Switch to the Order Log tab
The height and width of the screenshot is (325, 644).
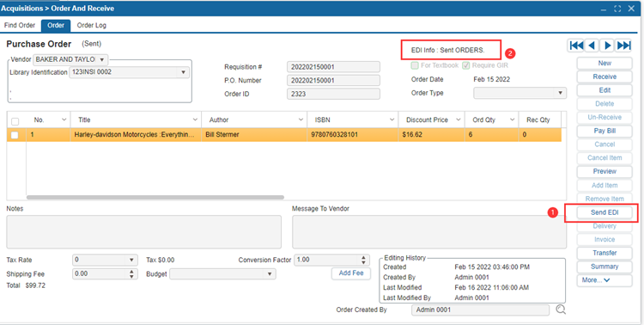click(x=92, y=25)
